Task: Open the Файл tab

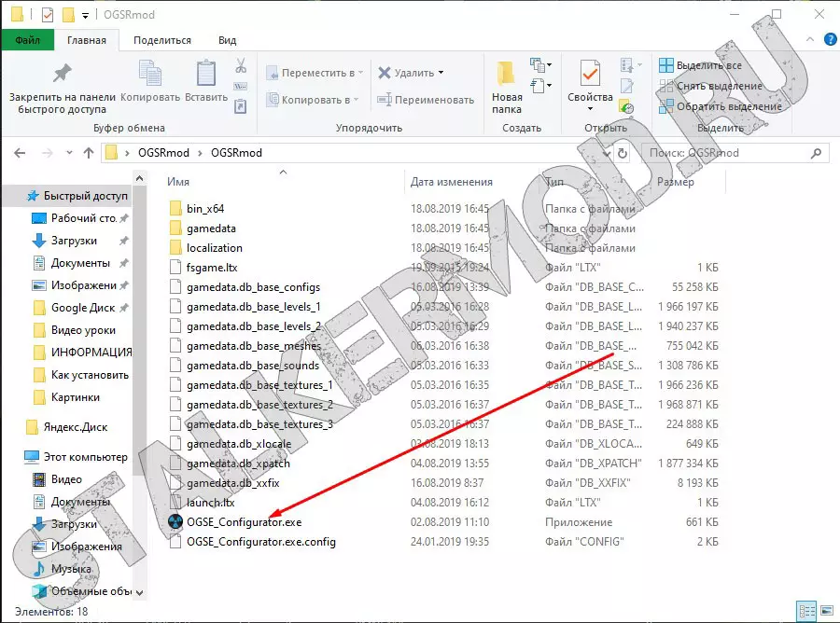Action: [x=27, y=40]
